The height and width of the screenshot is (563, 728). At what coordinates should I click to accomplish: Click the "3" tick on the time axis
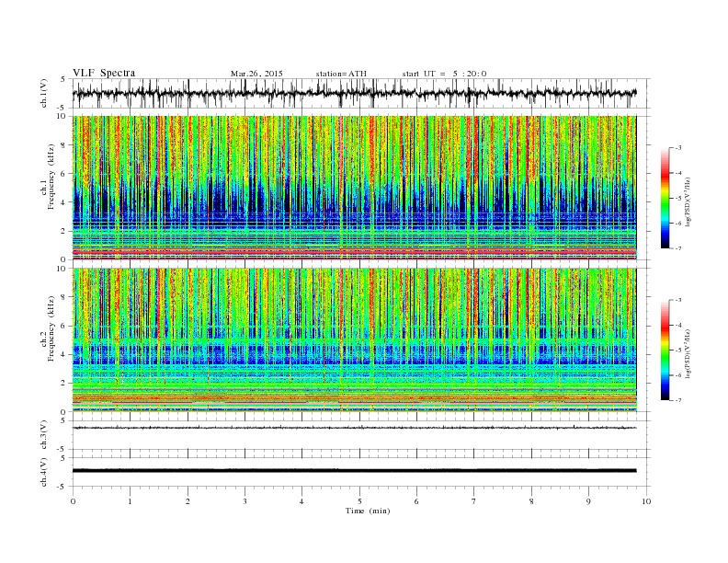(x=245, y=501)
